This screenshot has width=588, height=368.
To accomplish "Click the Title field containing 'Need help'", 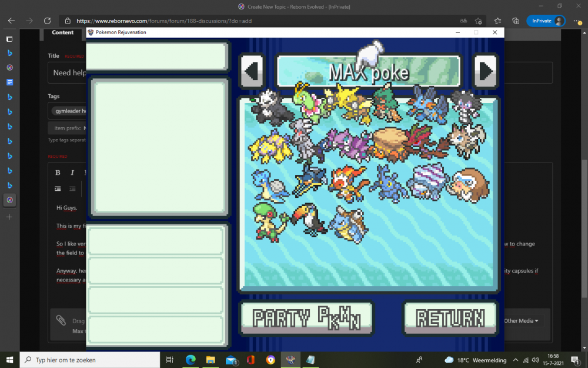I will point(300,72).
